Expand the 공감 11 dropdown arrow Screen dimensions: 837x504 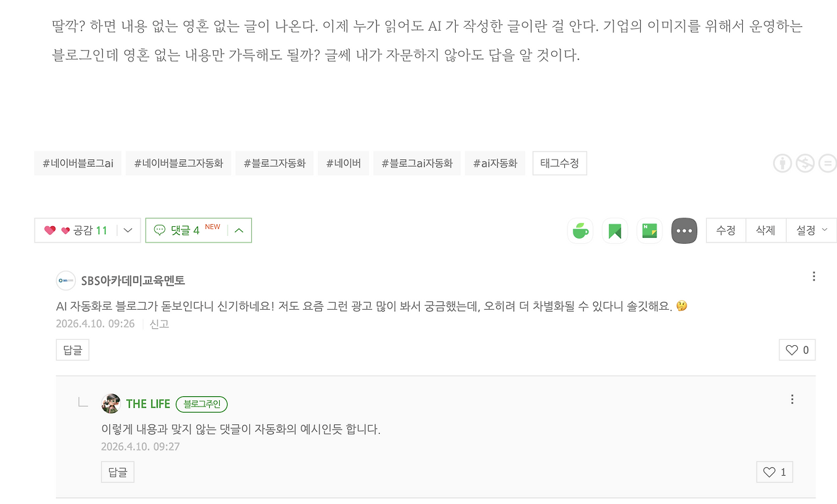(x=128, y=230)
